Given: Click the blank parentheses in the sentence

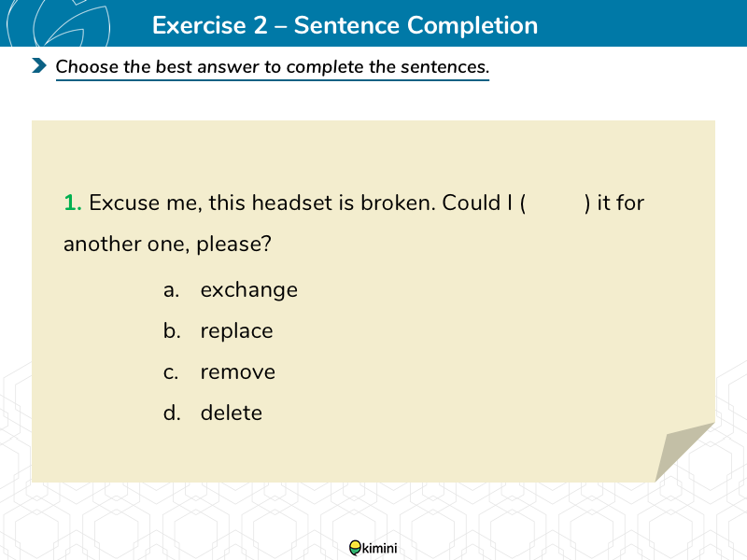Looking at the screenshot, I should (555, 203).
